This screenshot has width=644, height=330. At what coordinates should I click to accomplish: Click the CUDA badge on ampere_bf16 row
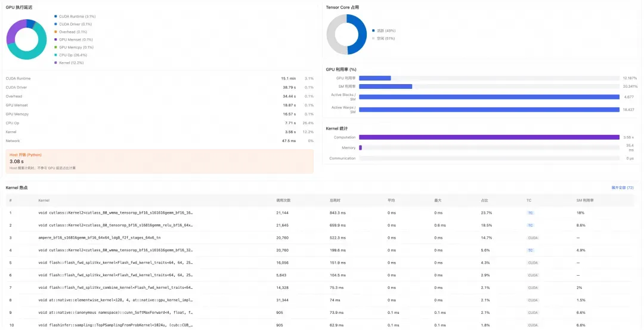532,238
